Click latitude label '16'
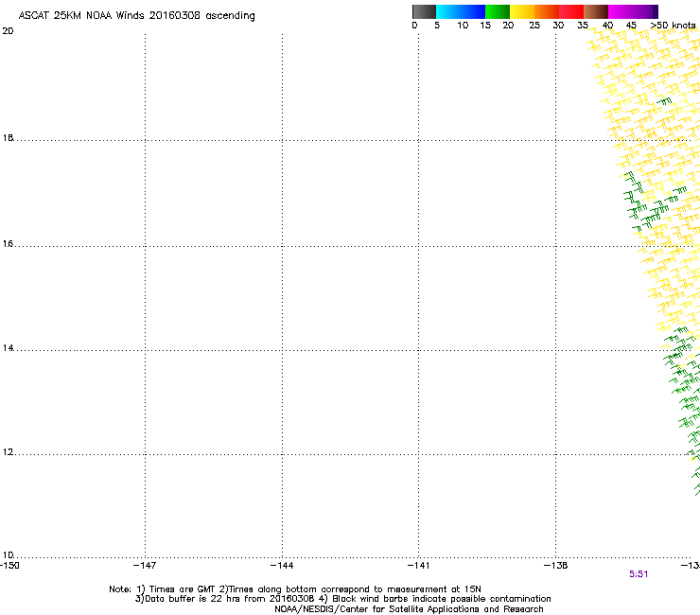Viewport: 700px width, 615px height. coord(8,243)
